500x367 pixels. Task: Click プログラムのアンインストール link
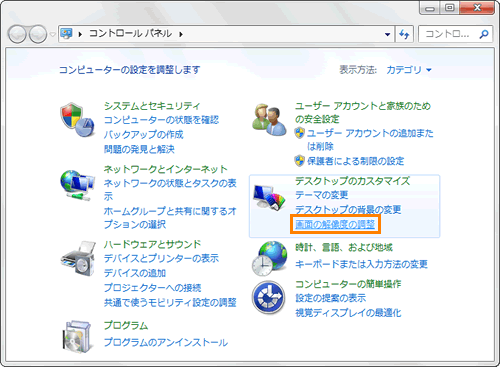[x=166, y=342]
